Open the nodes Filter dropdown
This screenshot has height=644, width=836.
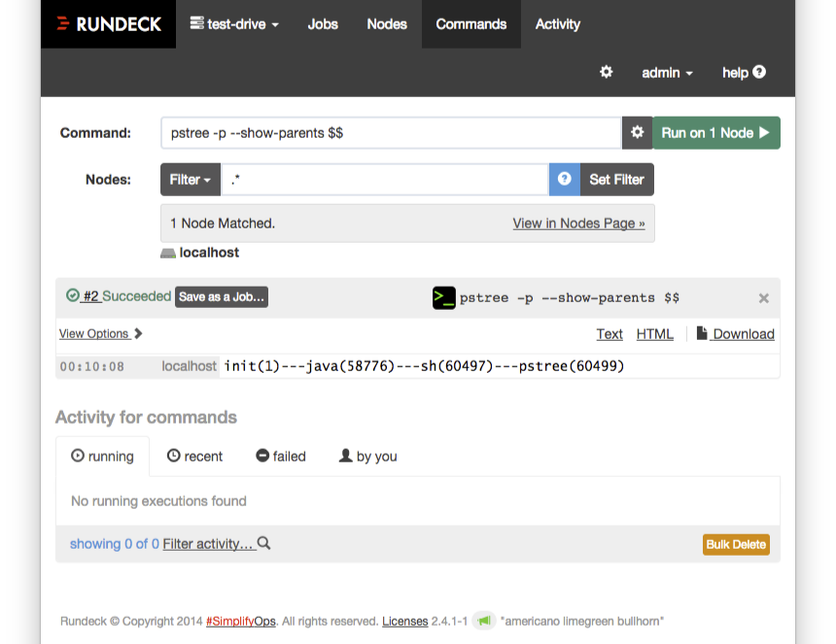click(x=191, y=180)
